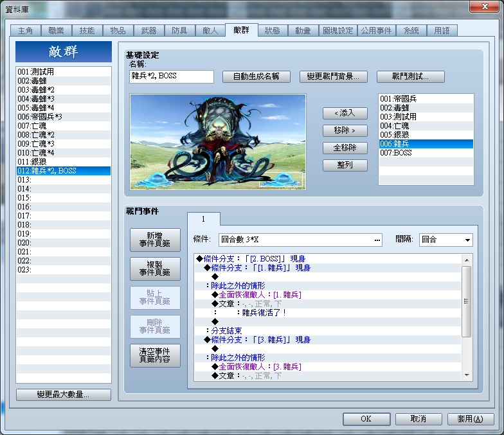Click 新增事件頁籤 button
The height and width of the screenshot is (435, 504).
155,240
